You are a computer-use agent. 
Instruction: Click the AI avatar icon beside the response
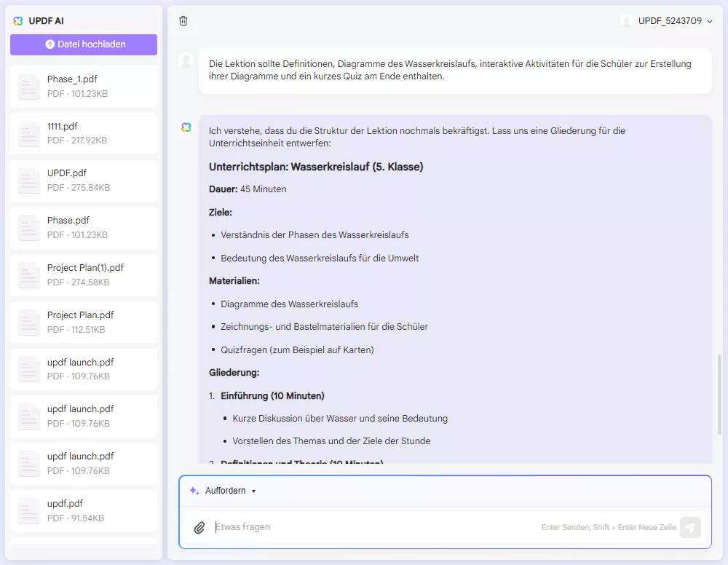tap(186, 127)
